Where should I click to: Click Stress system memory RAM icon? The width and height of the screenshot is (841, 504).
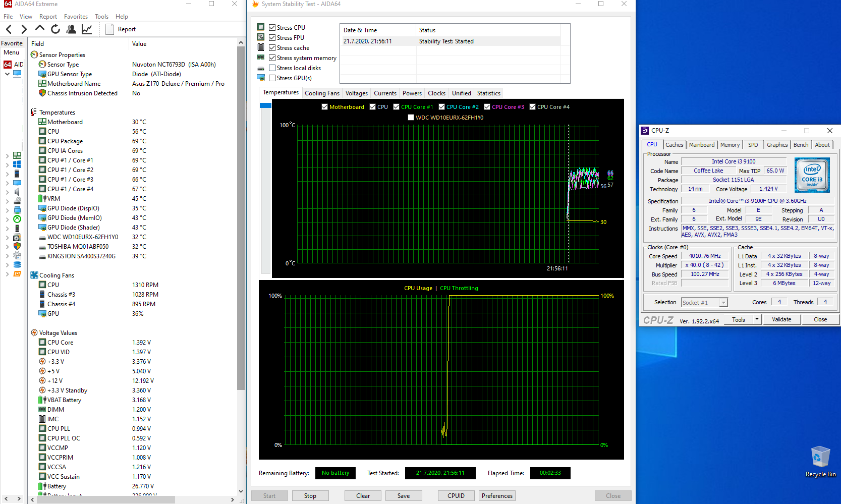pyautogui.click(x=261, y=58)
